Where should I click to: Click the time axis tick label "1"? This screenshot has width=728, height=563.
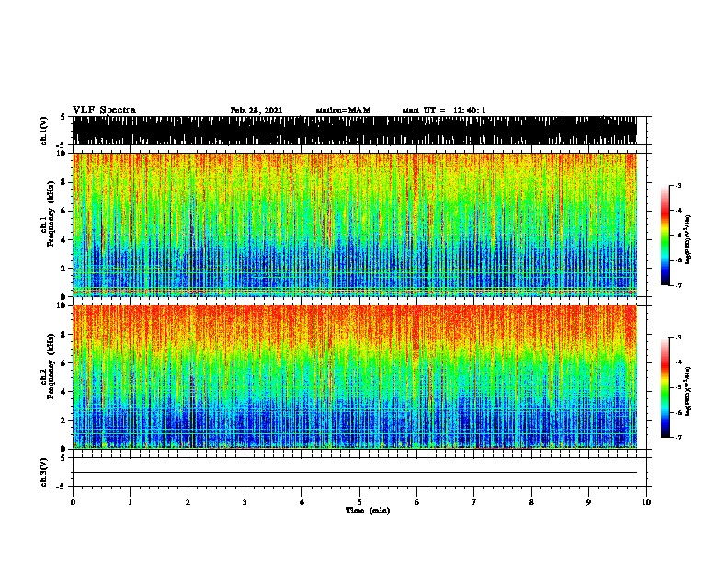pyautogui.click(x=130, y=502)
